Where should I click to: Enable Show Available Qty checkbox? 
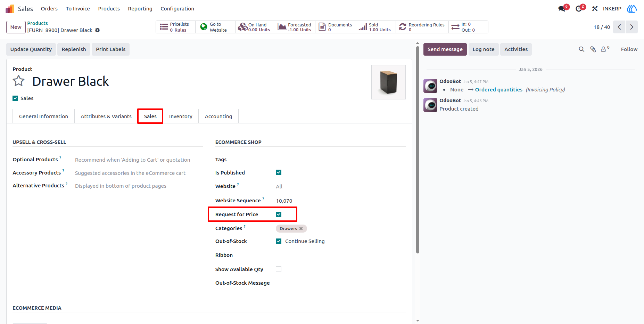[x=279, y=269]
